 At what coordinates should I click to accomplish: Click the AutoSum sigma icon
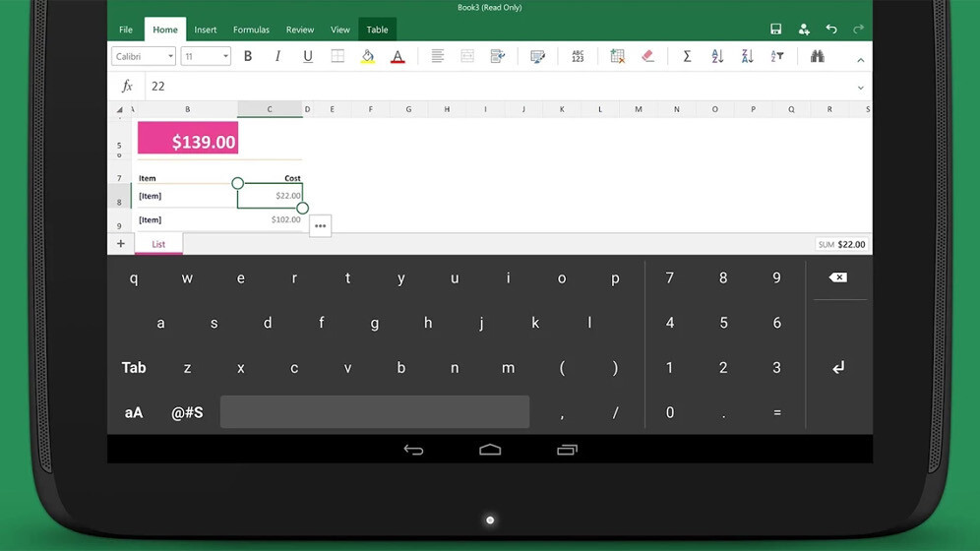687,57
